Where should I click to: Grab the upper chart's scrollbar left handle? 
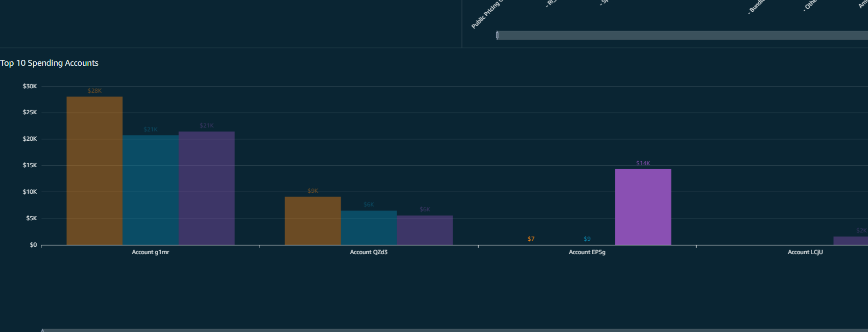point(497,35)
